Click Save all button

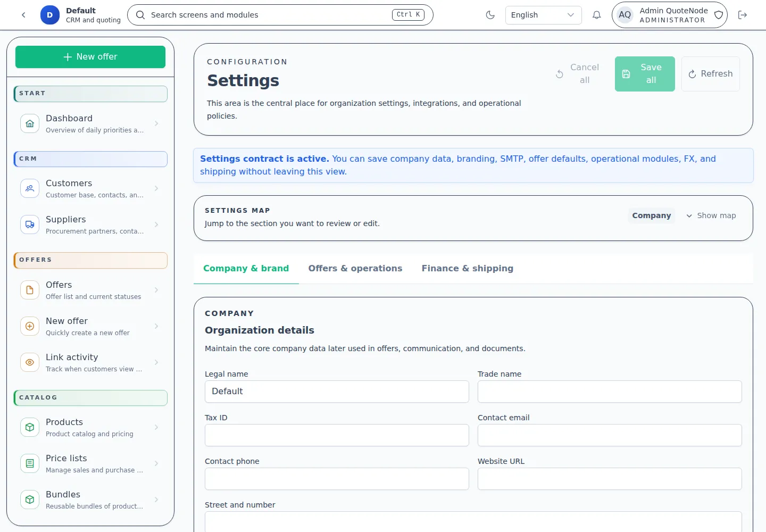(x=645, y=74)
